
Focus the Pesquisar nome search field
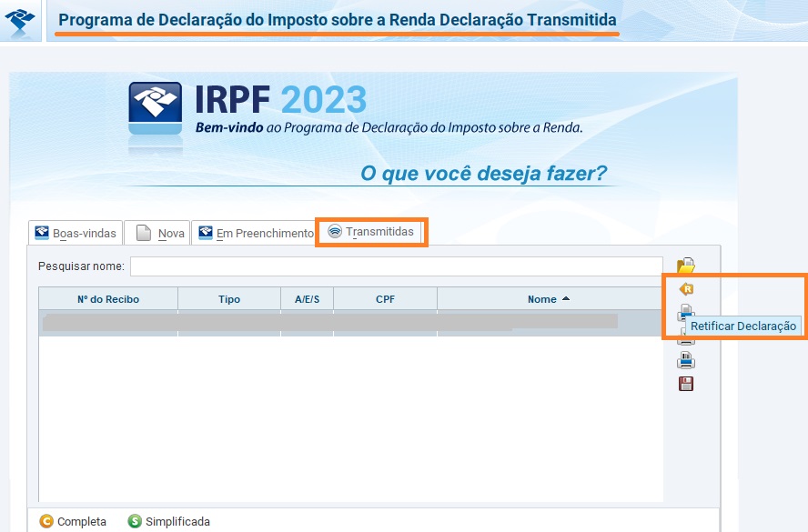pos(397,266)
